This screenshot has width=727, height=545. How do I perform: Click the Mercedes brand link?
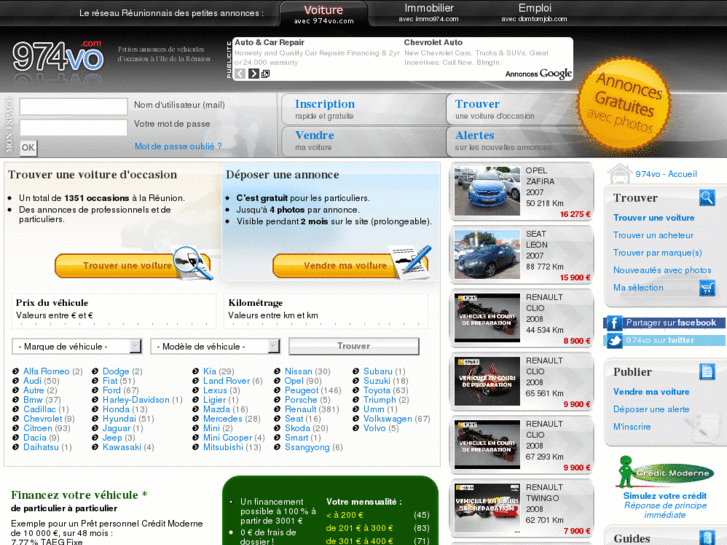pos(223,419)
